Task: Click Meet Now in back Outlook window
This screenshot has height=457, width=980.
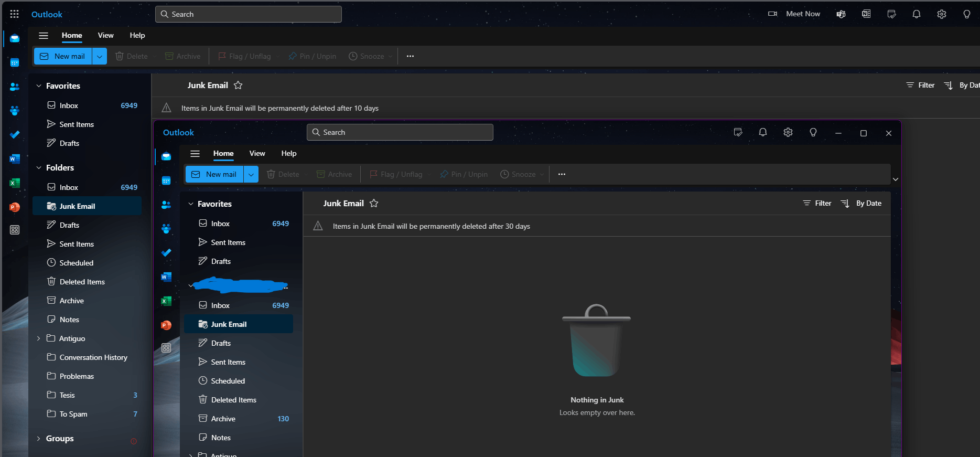Action: pyautogui.click(x=794, y=14)
